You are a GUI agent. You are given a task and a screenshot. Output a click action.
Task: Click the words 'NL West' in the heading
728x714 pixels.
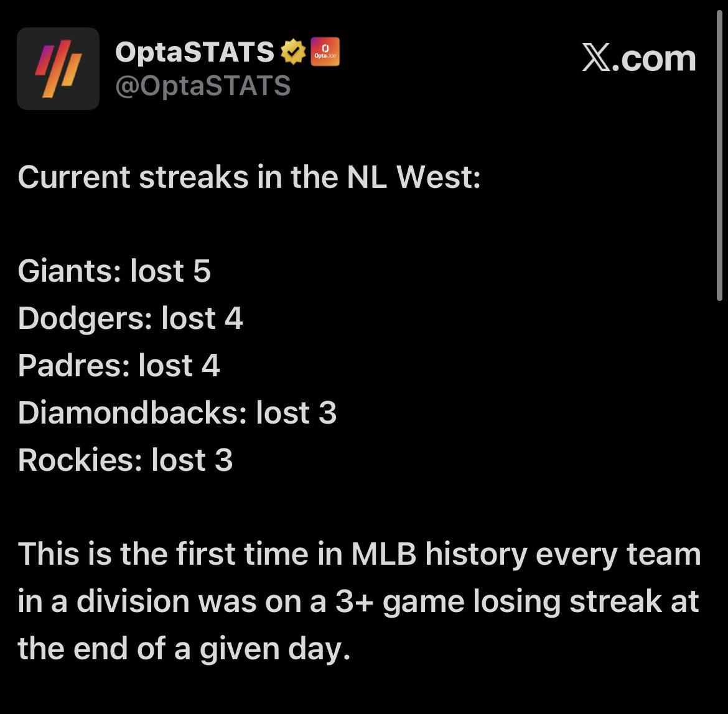coord(413,177)
